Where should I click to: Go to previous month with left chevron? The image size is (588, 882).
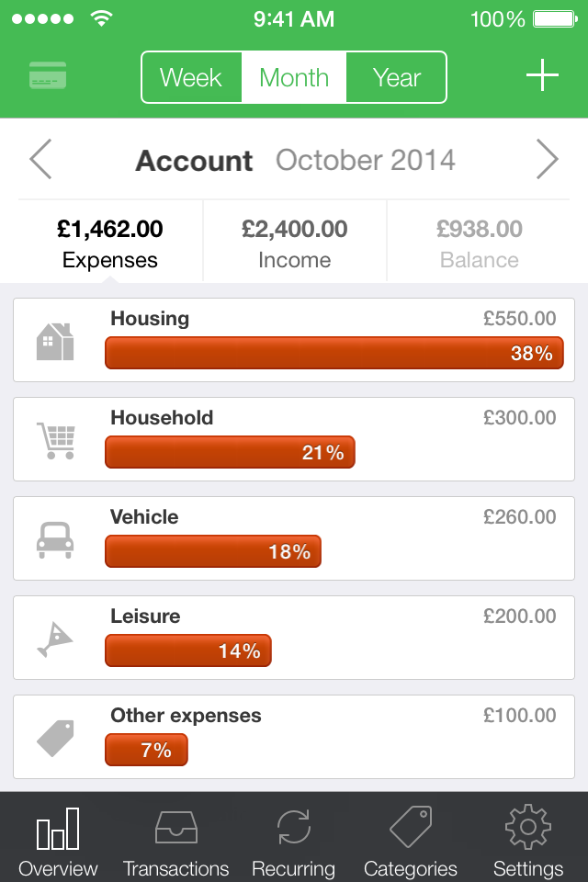pos(41,159)
